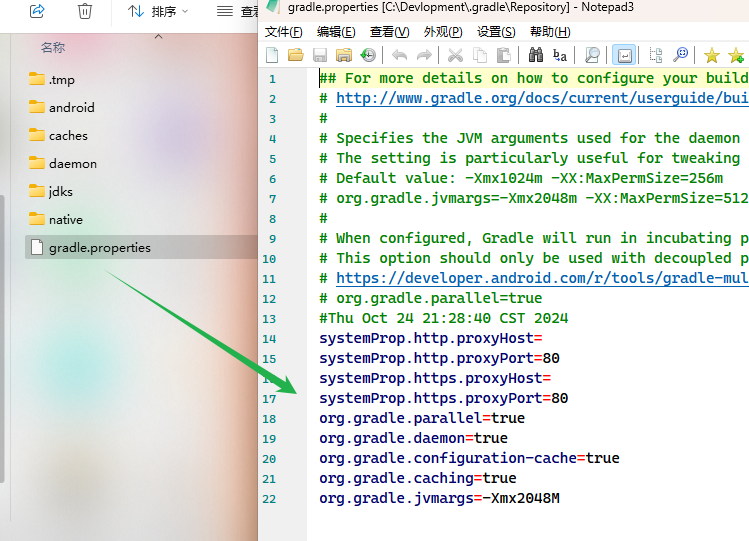Click the sort arrow above 名称 column
The height and width of the screenshot is (541, 749).
tap(159, 36)
